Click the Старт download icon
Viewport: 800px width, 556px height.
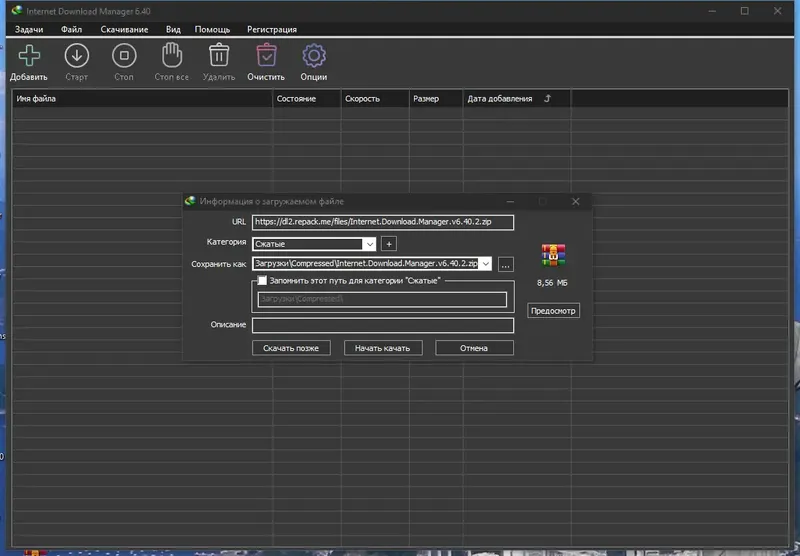(77, 56)
